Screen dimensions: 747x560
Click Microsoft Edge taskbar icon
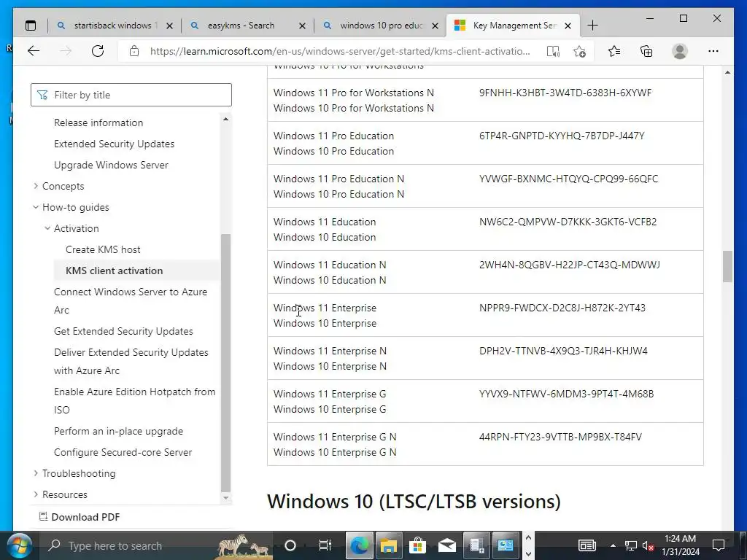pos(359,545)
